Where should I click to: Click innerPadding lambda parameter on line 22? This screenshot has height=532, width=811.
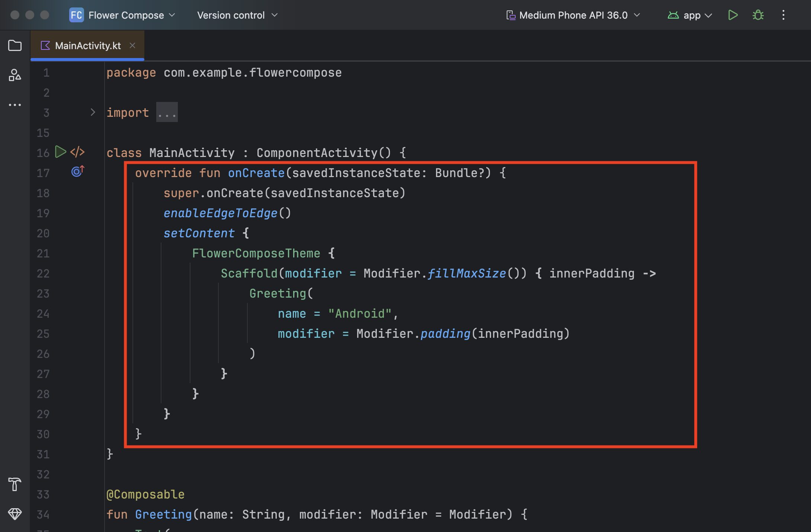click(592, 273)
